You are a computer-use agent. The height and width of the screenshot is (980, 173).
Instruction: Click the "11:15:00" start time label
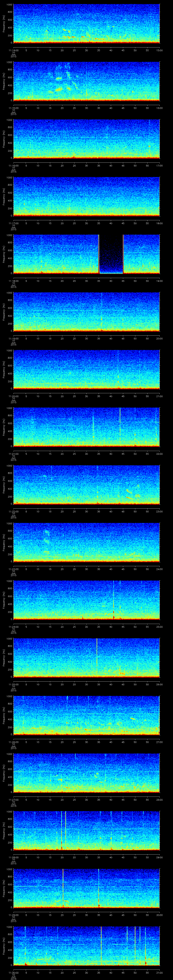click(13, 108)
